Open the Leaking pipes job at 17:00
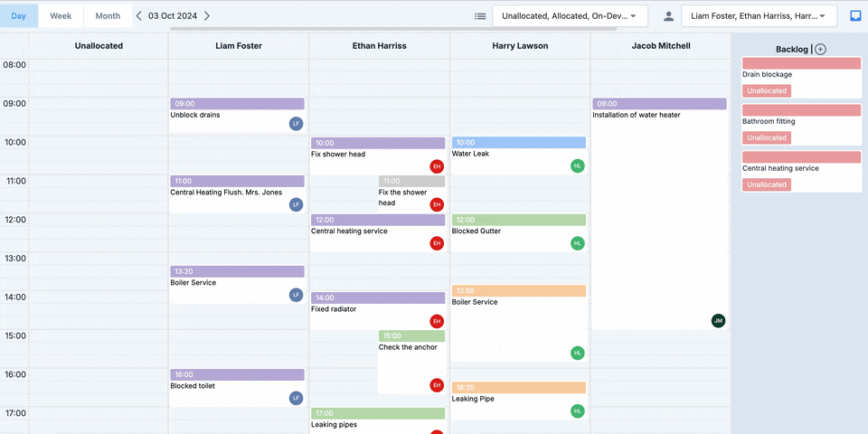The image size is (868, 434). pyautogui.click(x=378, y=420)
